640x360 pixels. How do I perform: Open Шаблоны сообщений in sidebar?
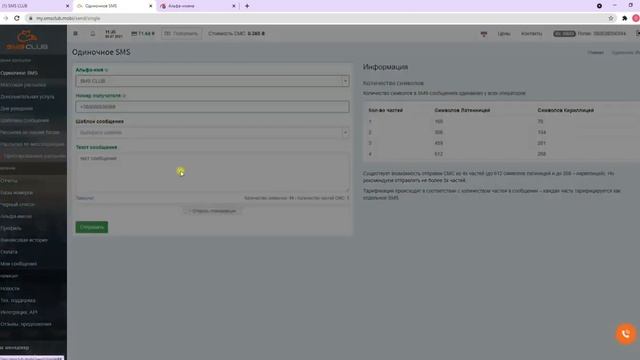[x=24, y=120]
